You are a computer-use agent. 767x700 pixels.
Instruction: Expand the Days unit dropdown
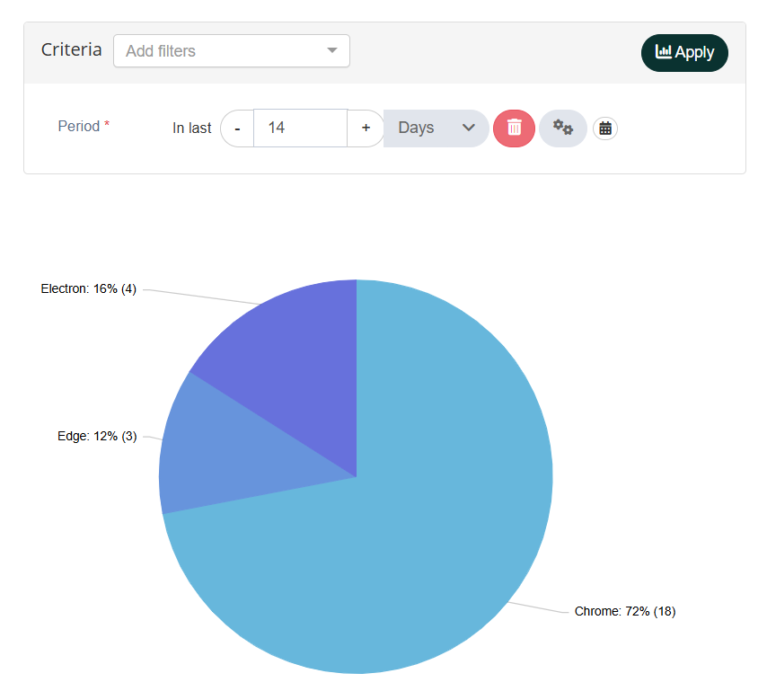tap(435, 128)
